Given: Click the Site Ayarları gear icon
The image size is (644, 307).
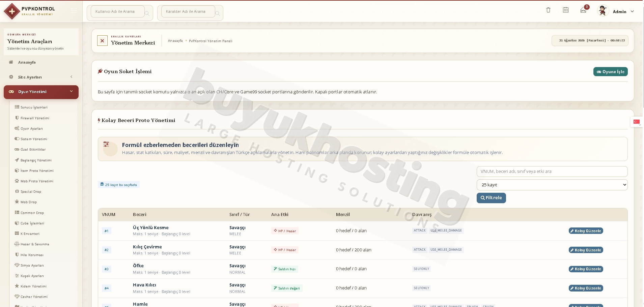Looking at the screenshot, I should 11,77.
